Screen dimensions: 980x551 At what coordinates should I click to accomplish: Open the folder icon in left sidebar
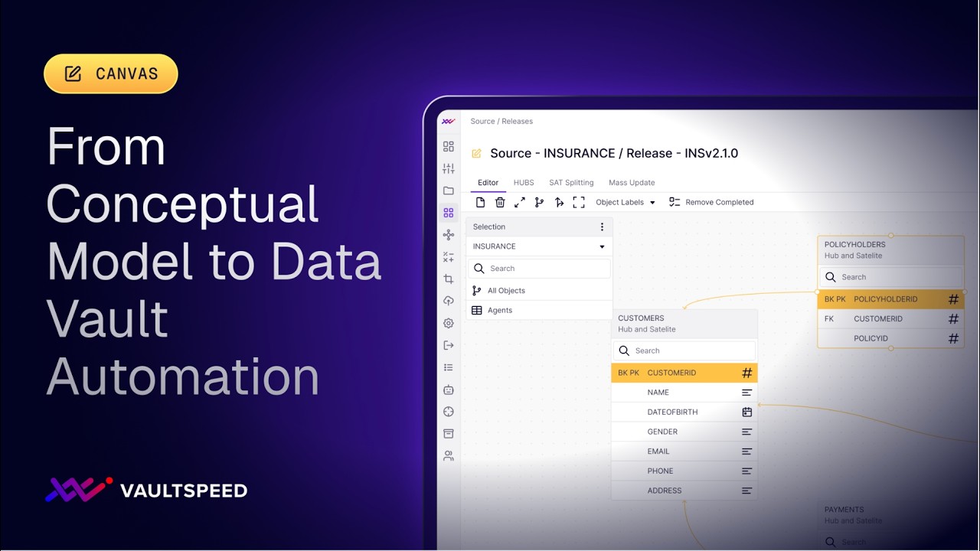click(x=449, y=191)
